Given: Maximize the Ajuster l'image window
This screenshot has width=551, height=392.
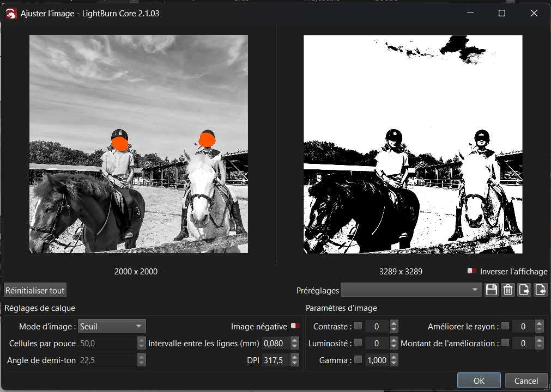Looking at the screenshot, I should [x=502, y=13].
